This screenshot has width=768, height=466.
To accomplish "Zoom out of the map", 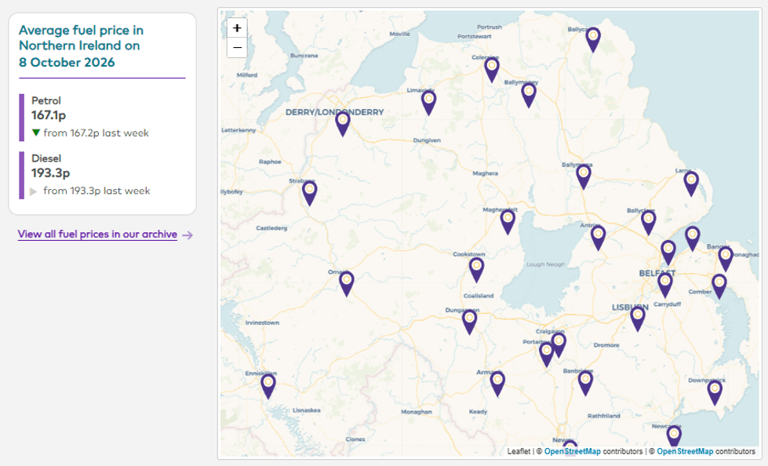I will coord(237,48).
